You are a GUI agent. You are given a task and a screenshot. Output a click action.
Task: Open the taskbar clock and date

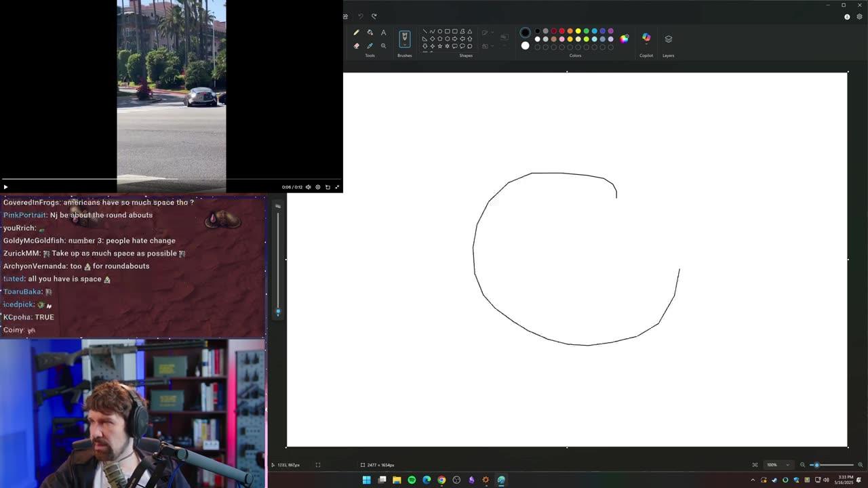845,480
